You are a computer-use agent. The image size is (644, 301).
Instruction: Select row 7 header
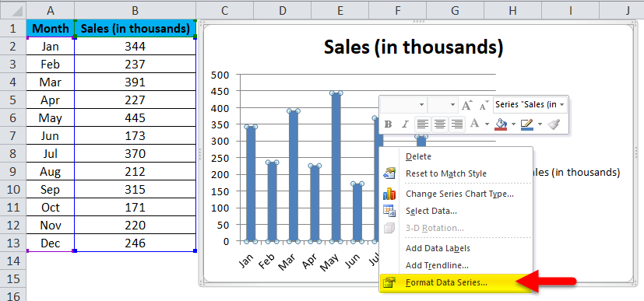pos(12,136)
